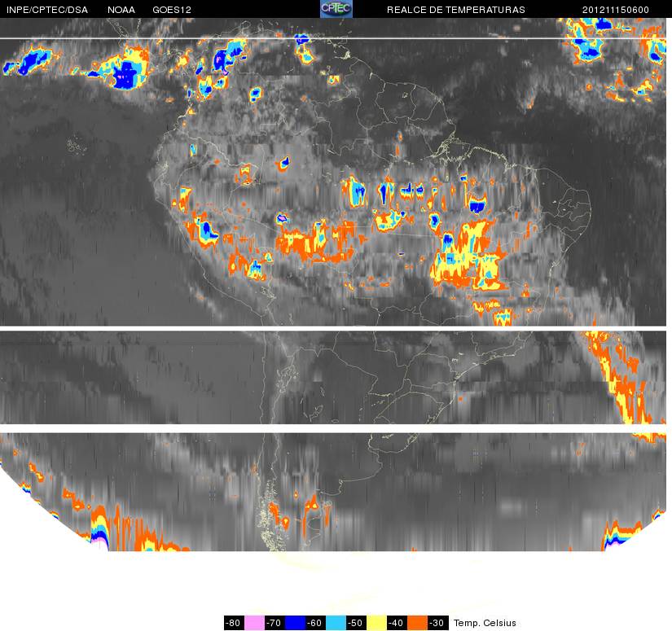The height and width of the screenshot is (631, 672).
Task: Pick the pink legend swatch after -80
Action: pos(254,623)
